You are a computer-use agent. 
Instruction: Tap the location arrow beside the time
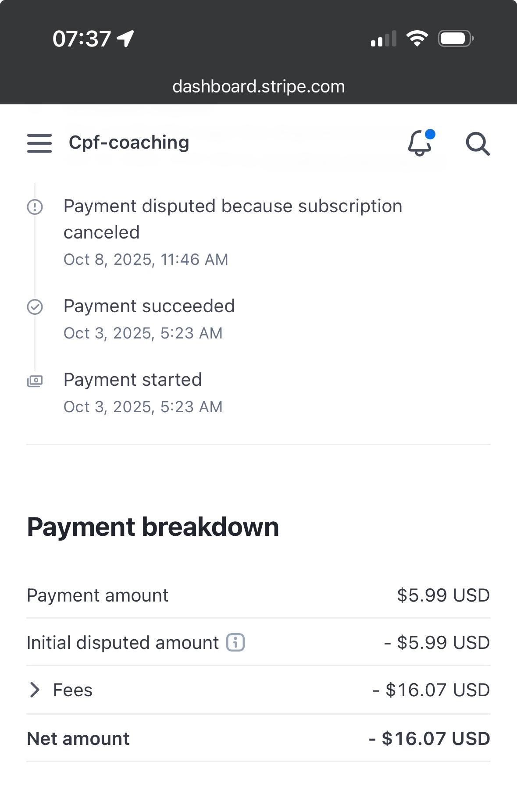(126, 39)
